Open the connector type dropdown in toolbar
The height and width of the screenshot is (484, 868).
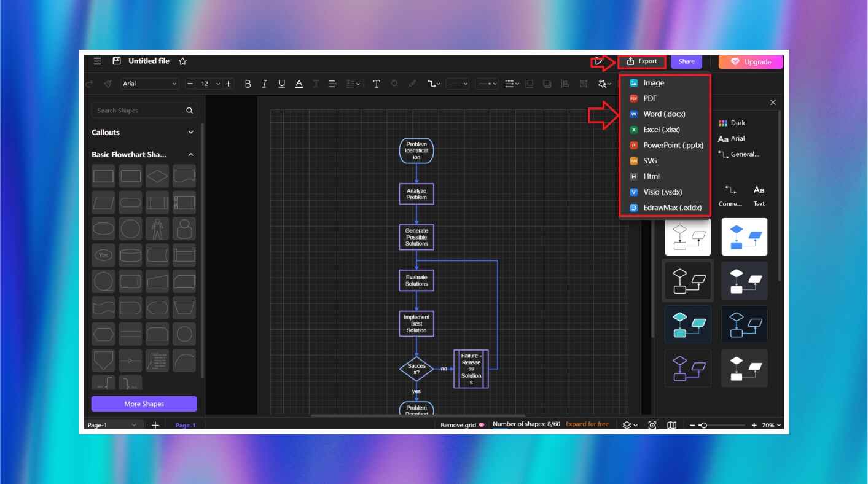coord(434,84)
